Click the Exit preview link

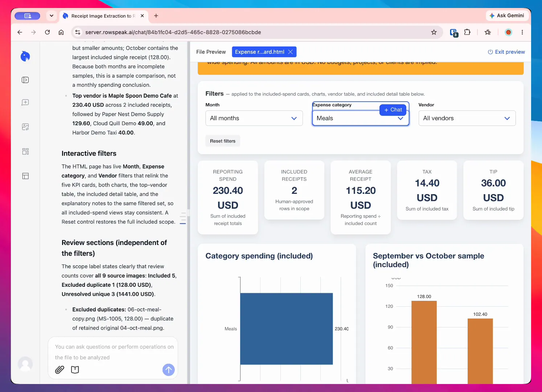click(x=506, y=52)
